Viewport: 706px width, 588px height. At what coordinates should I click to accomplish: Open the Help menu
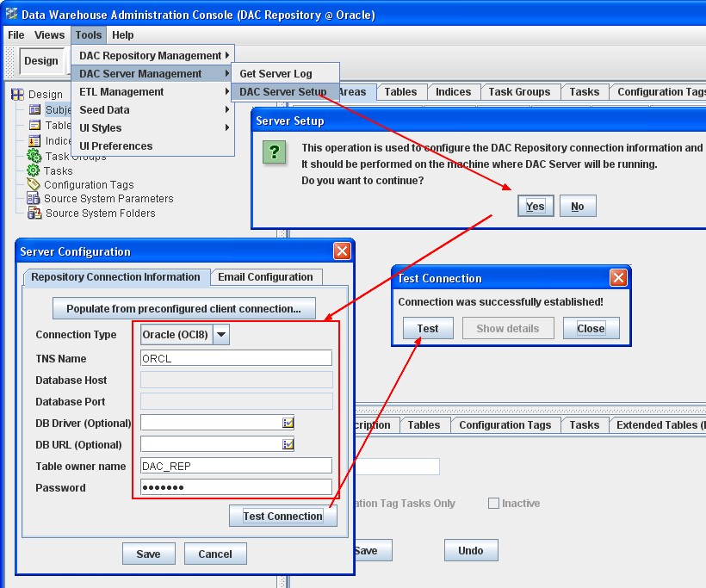coord(122,35)
